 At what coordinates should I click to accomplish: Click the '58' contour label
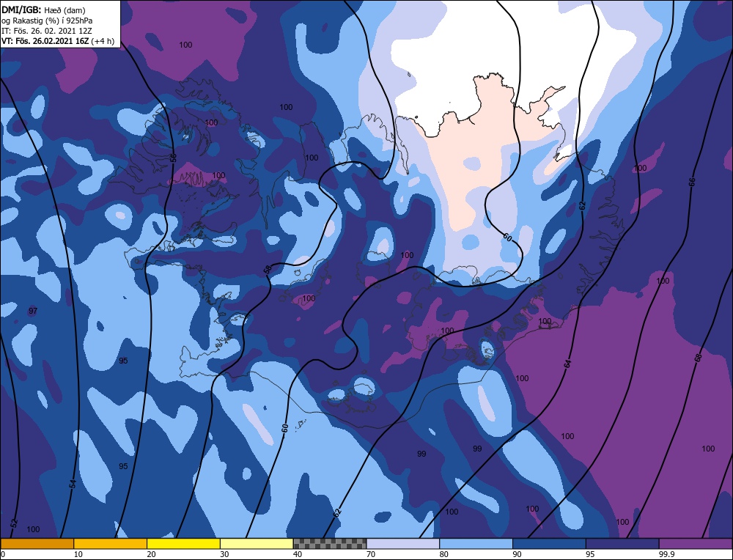tap(267, 270)
